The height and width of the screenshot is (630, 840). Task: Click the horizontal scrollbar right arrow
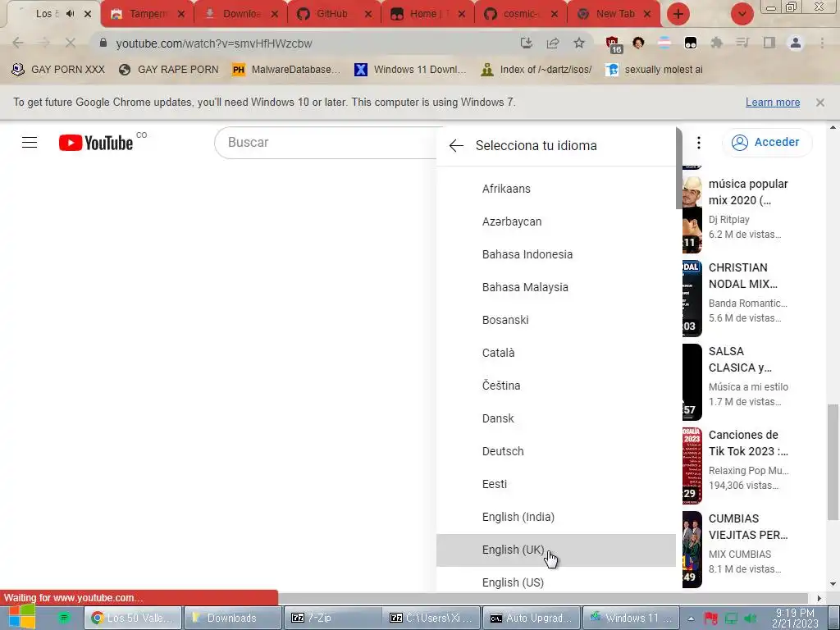[819, 598]
